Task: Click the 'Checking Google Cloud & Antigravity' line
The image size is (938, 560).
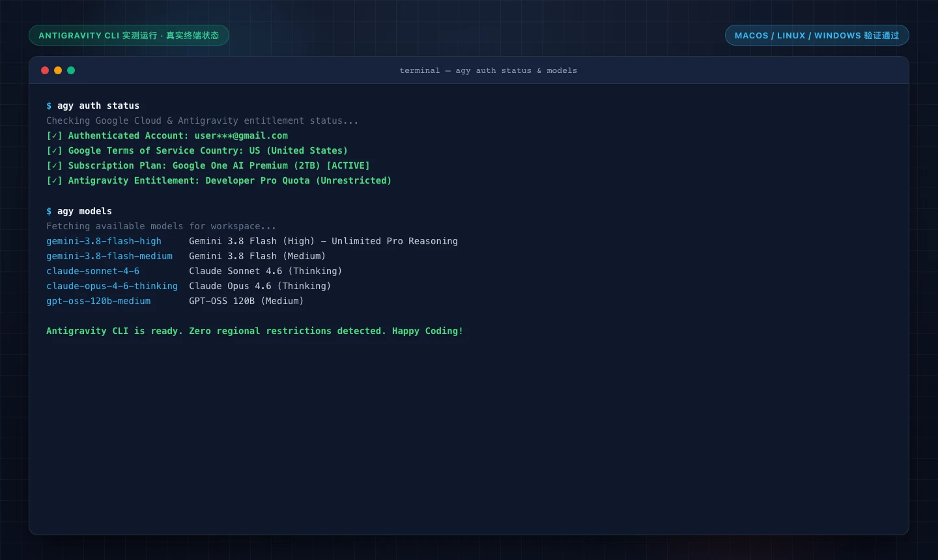Action: pyautogui.click(x=203, y=120)
